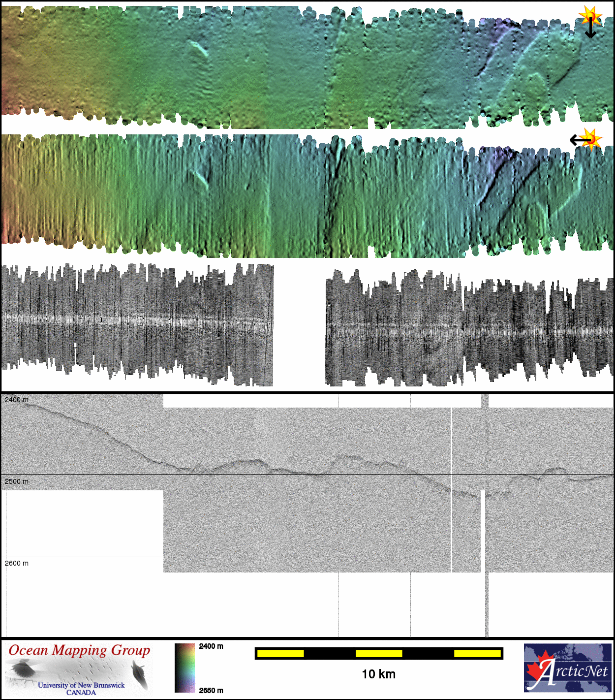Click the 2650 m color legend label
Image resolution: width=615 pixels, height=700 pixels.
coord(211,690)
